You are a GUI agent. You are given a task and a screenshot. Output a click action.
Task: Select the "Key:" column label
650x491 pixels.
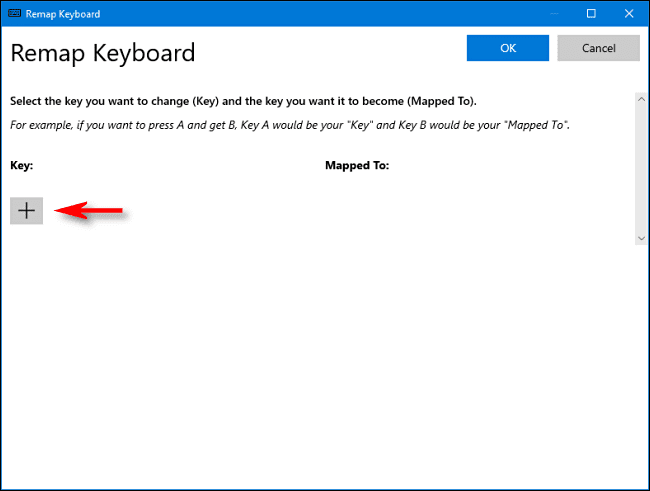21,165
